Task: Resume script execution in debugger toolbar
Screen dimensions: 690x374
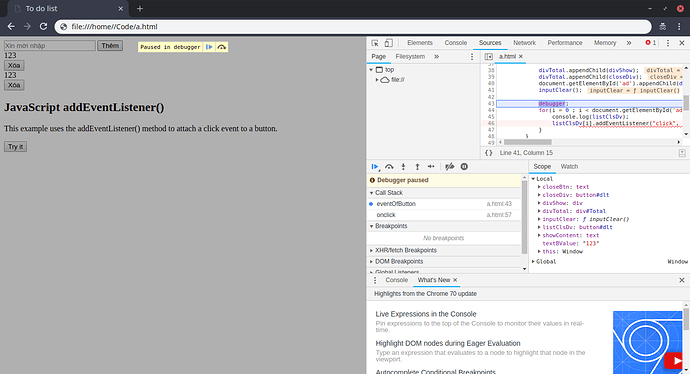Action: click(x=374, y=167)
